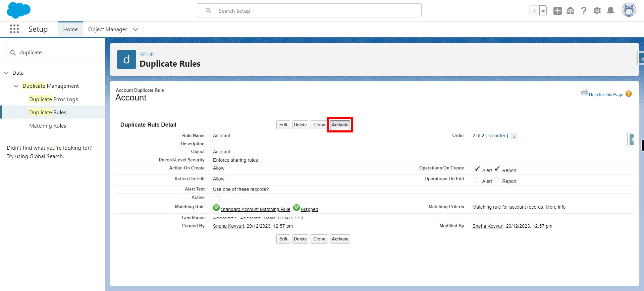Focus the Search Setup field
The height and width of the screenshot is (291, 644).
pos(309,10)
